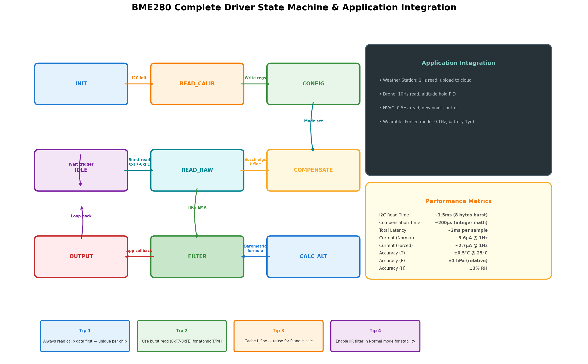Click the INIT state box
The width and height of the screenshot is (588, 364).
pyautogui.click(x=81, y=84)
